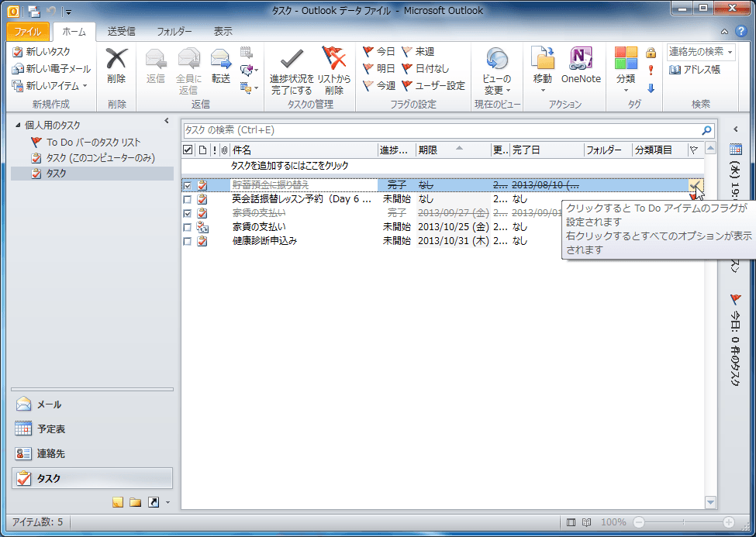Open 予定表 calendar view
The width and height of the screenshot is (756, 537).
click(x=92, y=429)
